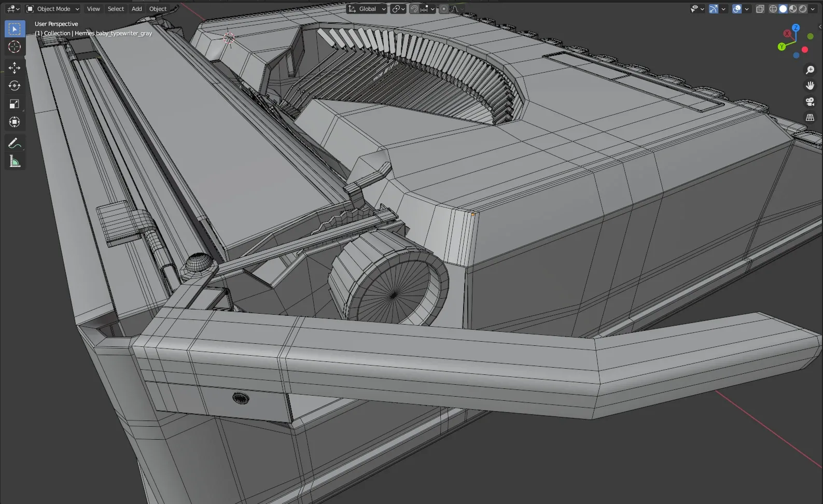The height and width of the screenshot is (504, 823).
Task: Open the snapping options dropdown
Action: 428,9
